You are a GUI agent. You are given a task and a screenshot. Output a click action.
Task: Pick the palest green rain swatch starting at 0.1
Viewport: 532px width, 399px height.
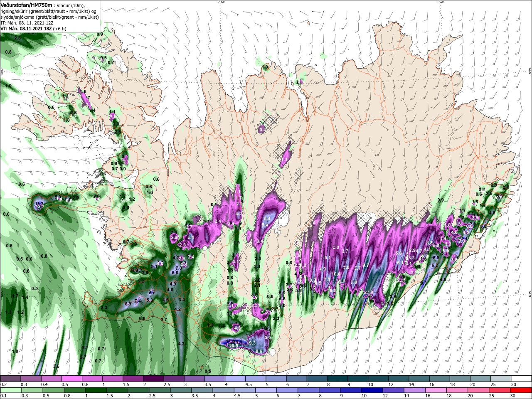[x=11, y=390]
